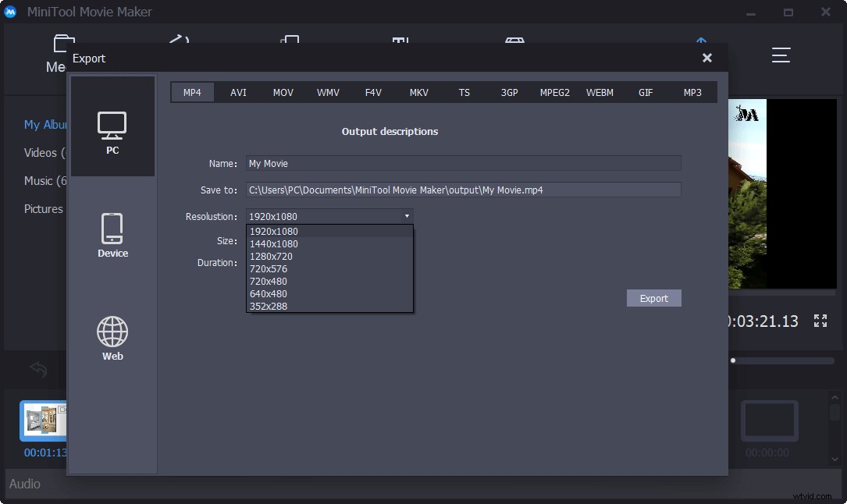Select 640x480 from the resolution list
The width and height of the screenshot is (847, 504).
click(269, 293)
